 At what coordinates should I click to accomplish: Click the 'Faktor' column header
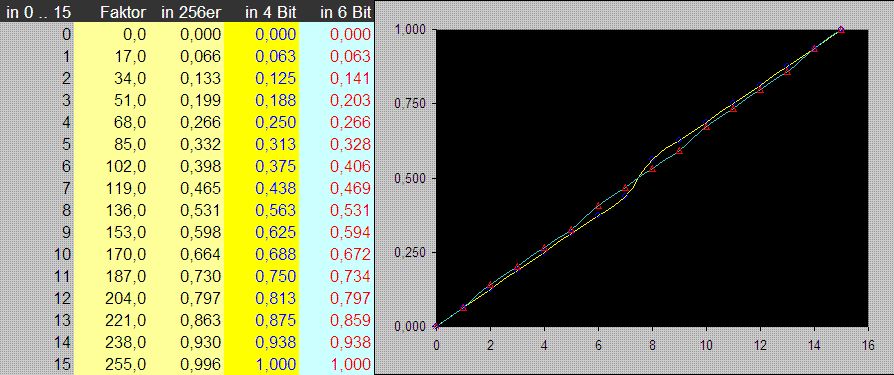point(123,13)
